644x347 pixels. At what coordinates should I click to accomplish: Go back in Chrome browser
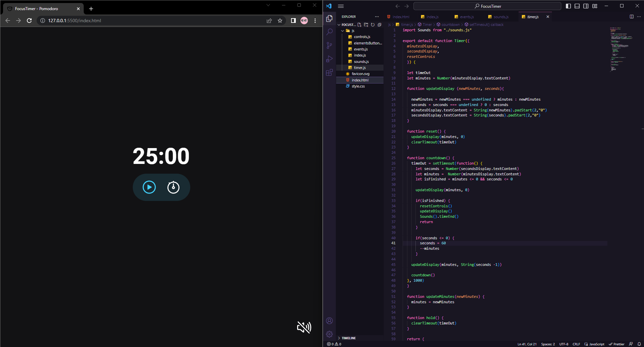(x=8, y=21)
